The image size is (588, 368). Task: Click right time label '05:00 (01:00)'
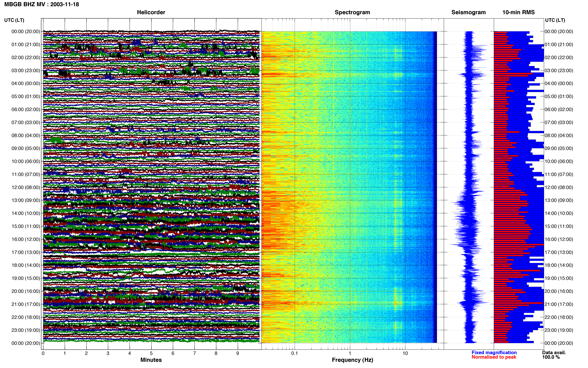[x=559, y=97]
